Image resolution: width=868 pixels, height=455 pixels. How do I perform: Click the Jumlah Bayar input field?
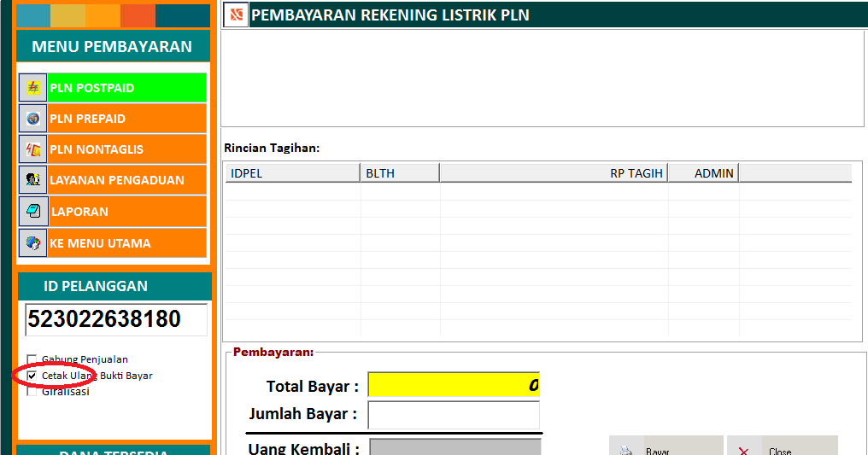pyautogui.click(x=454, y=415)
